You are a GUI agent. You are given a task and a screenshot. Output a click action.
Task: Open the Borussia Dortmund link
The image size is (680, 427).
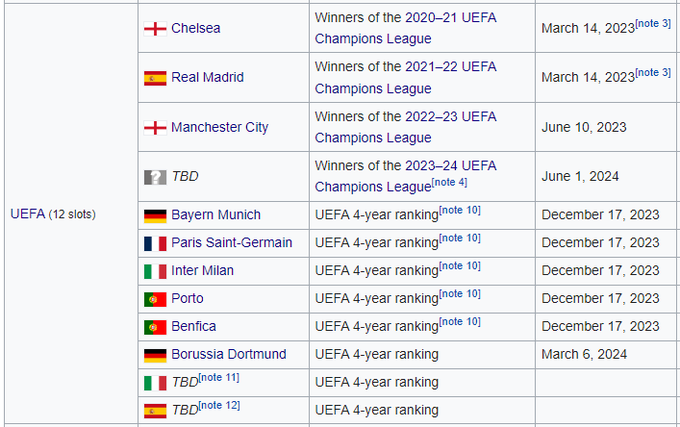tap(228, 355)
